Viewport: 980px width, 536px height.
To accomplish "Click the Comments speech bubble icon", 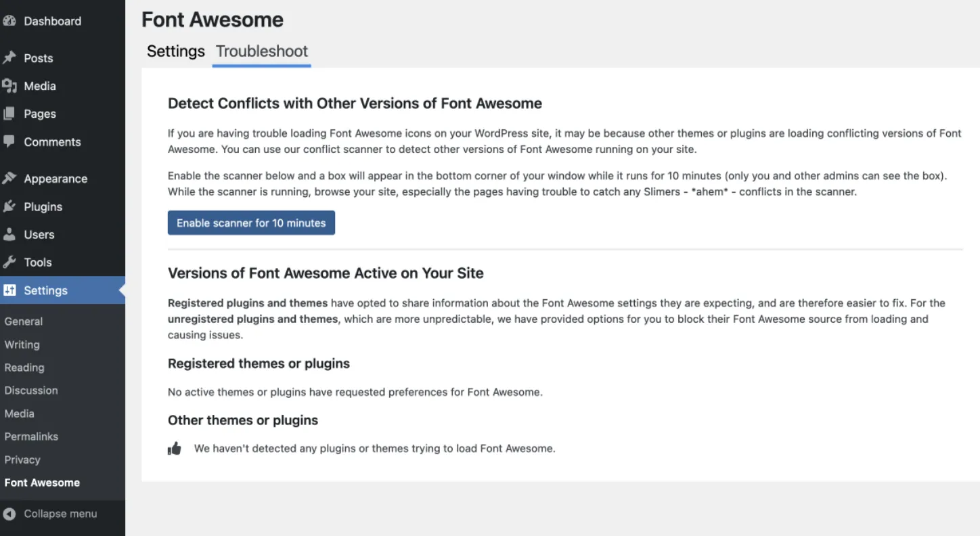I will 9,141.
